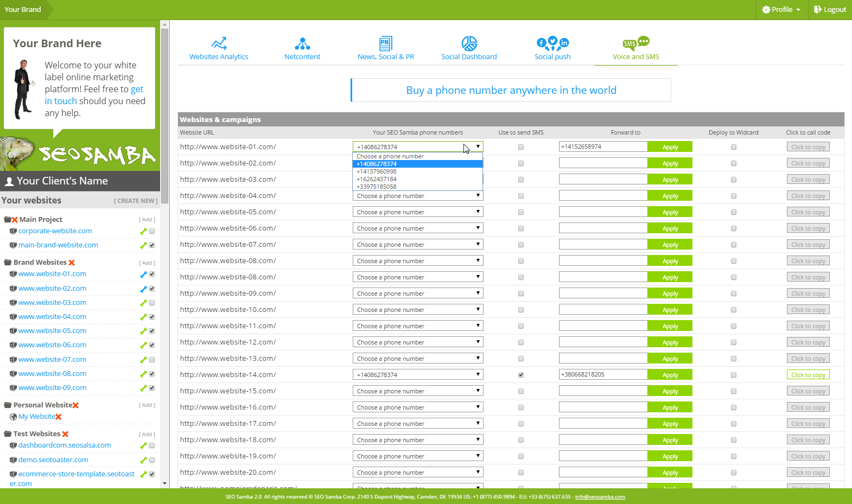
Task: Click Apply for website-01 row
Action: (x=670, y=147)
